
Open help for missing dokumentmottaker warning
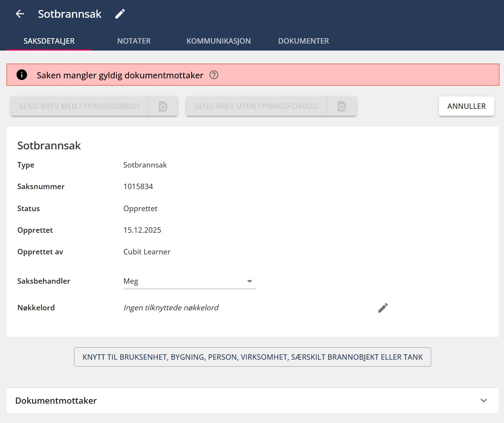coord(214,75)
